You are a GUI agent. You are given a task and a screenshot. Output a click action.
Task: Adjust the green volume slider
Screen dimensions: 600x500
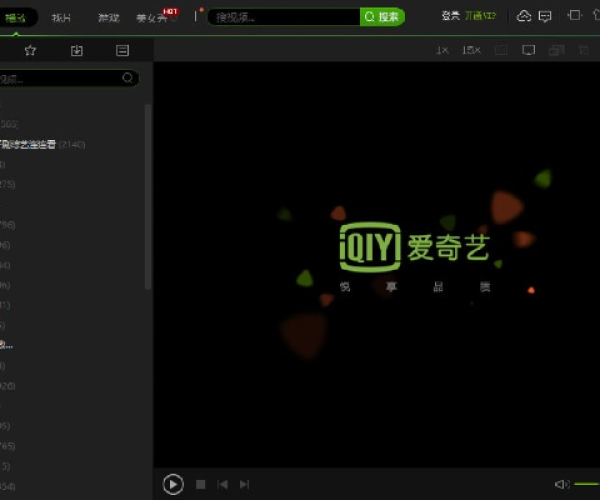tap(586, 484)
